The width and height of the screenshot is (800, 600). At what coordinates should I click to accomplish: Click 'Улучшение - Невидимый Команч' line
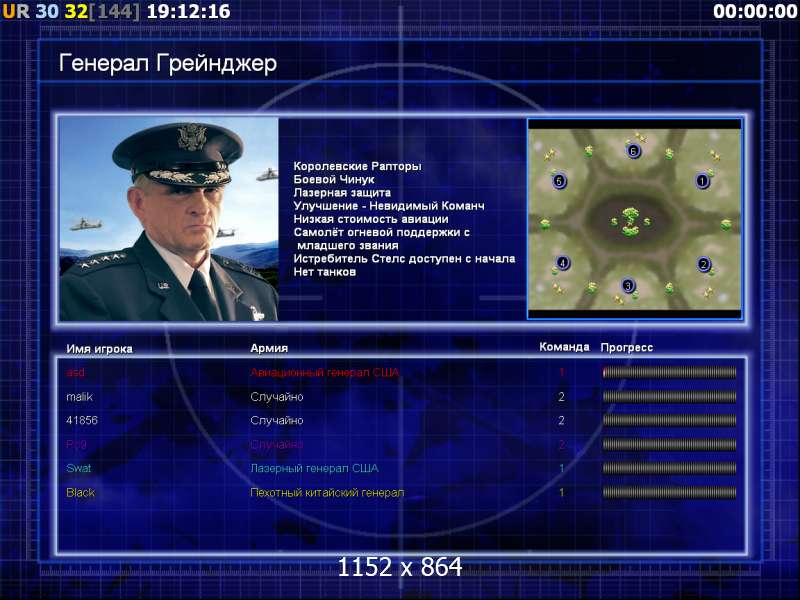coord(389,206)
